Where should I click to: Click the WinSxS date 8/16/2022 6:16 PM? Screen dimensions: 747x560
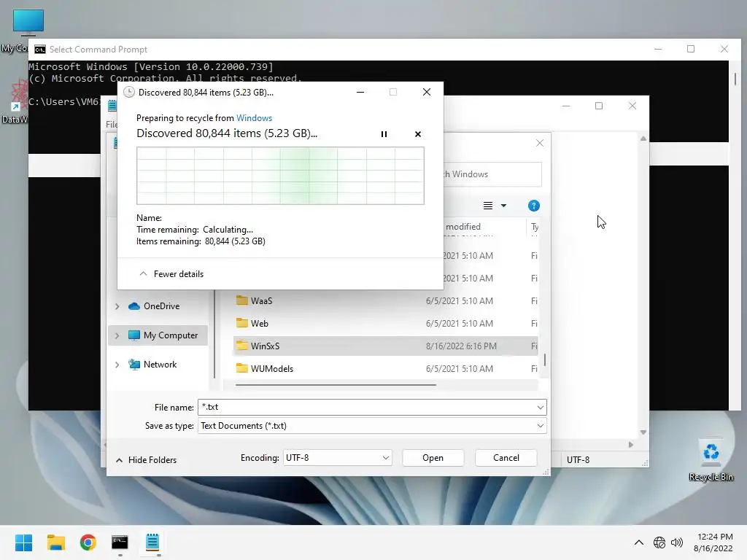tap(461, 346)
